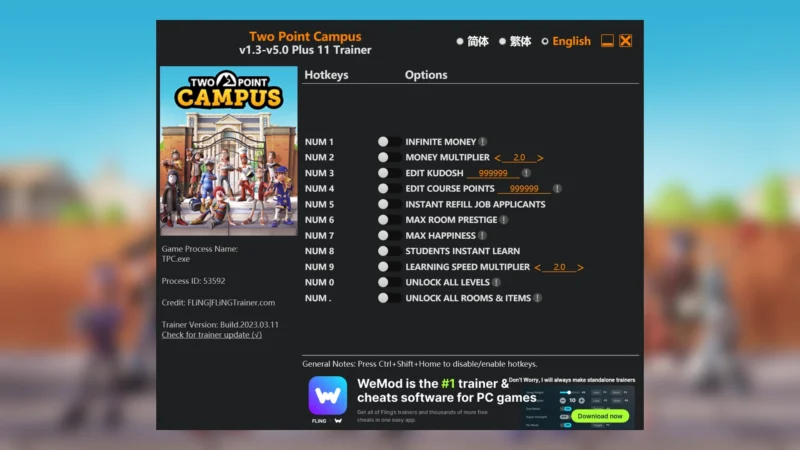The width and height of the screenshot is (800, 450).
Task: Toggle Max Room Prestige option
Action: pos(389,220)
